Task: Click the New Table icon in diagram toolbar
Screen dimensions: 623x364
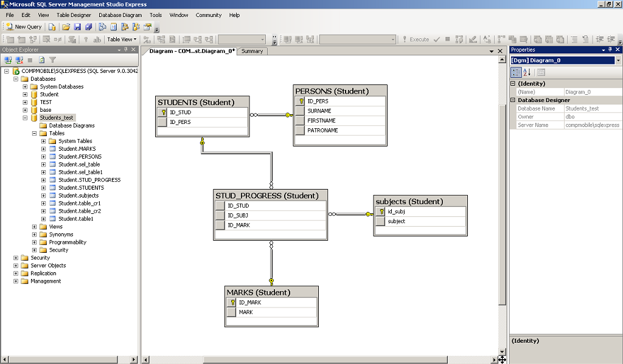Action: (10, 39)
